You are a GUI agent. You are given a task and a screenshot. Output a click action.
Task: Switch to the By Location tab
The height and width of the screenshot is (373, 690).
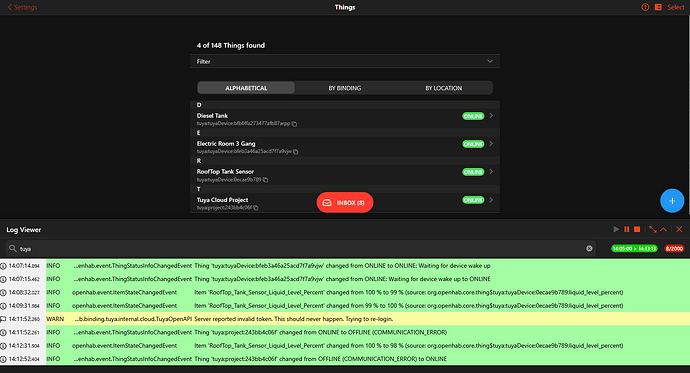pyautogui.click(x=444, y=88)
